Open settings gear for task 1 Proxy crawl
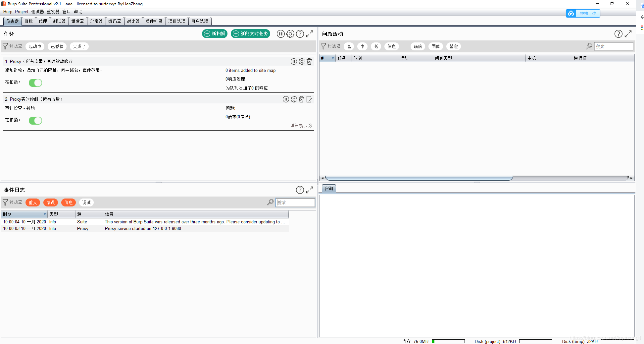 [x=302, y=62]
